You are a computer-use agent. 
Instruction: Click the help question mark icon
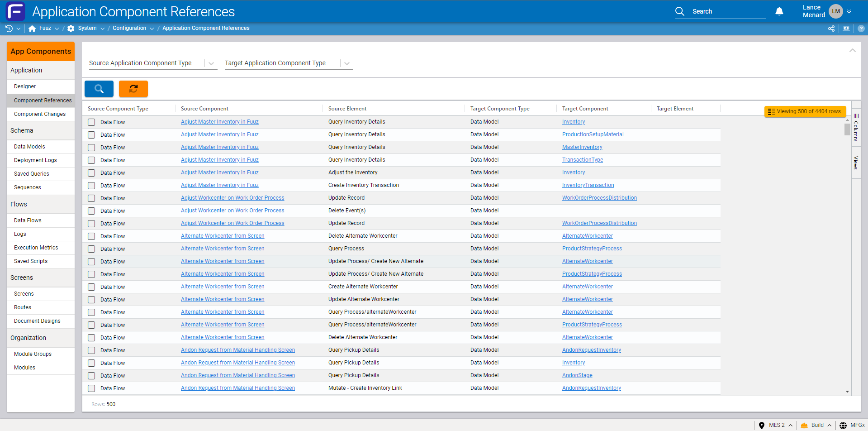861,28
